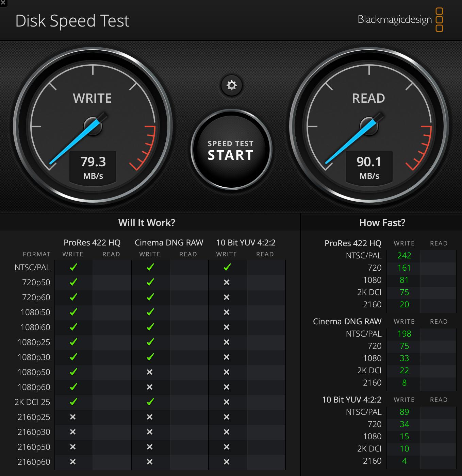Click the WRITE gauge needle
Screen dimensions: 462x476
pos(75,141)
